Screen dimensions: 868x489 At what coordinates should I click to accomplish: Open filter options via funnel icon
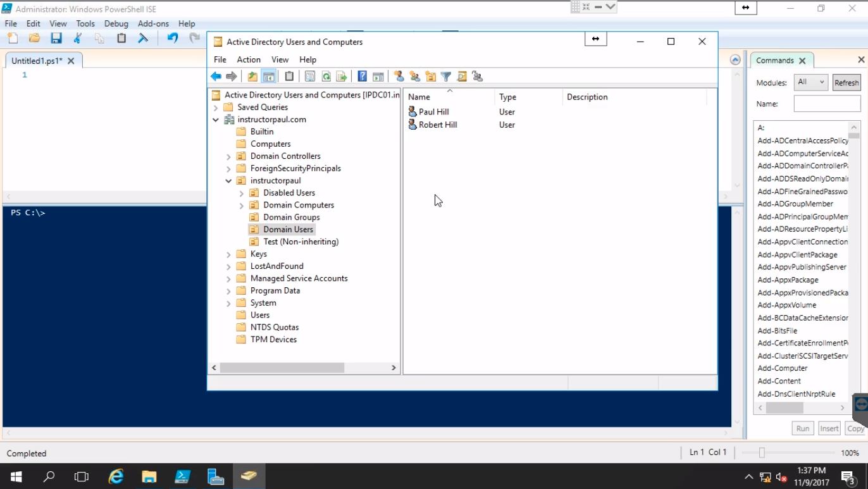point(446,77)
